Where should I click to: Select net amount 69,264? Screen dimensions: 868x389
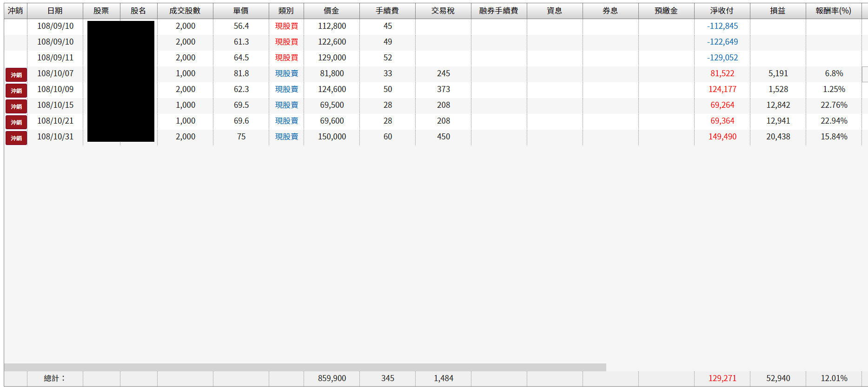pyautogui.click(x=722, y=105)
